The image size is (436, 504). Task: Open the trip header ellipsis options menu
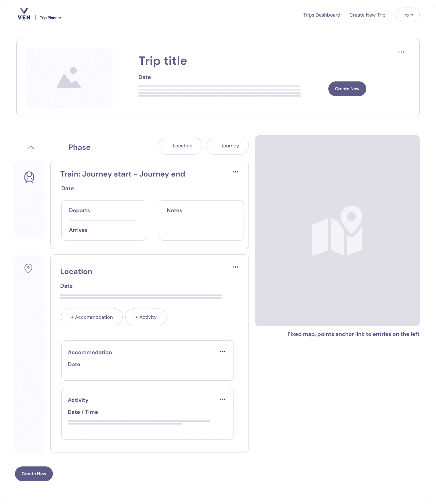pos(401,52)
